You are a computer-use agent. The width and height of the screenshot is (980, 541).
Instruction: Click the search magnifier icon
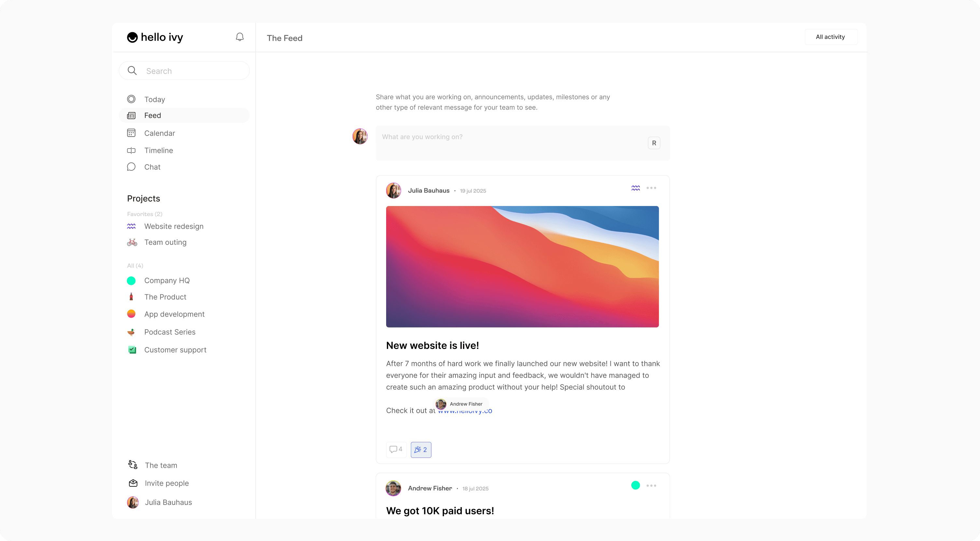coord(132,71)
